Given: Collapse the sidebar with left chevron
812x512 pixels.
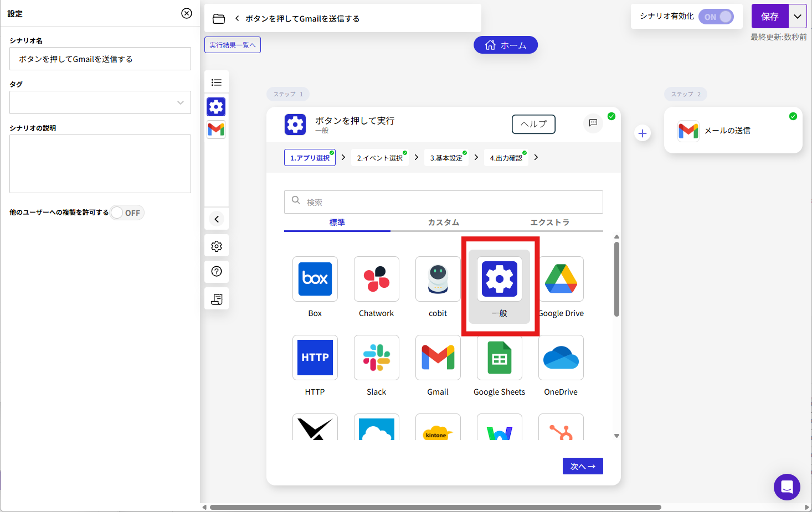Looking at the screenshot, I should pyautogui.click(x=217, y=219).
